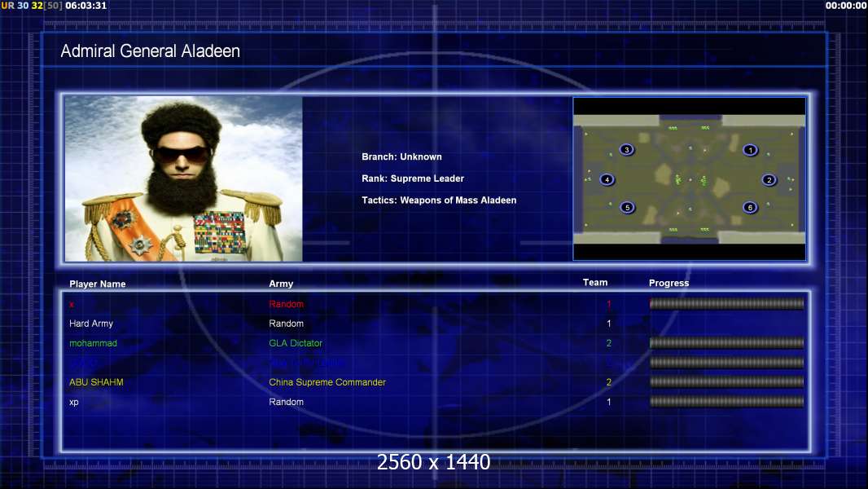Viewport: 868px width, 489px height.
Task: Select the xp player name
Action: click(74, 402)
